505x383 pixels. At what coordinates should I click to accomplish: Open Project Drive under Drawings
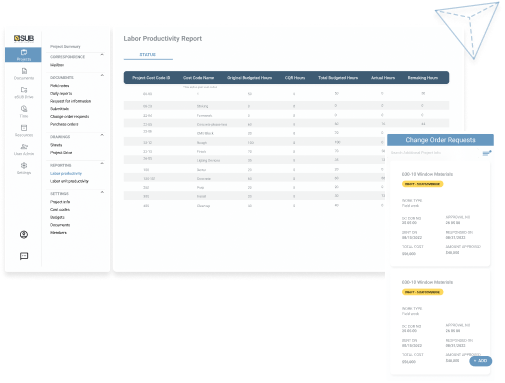[61, 153]
